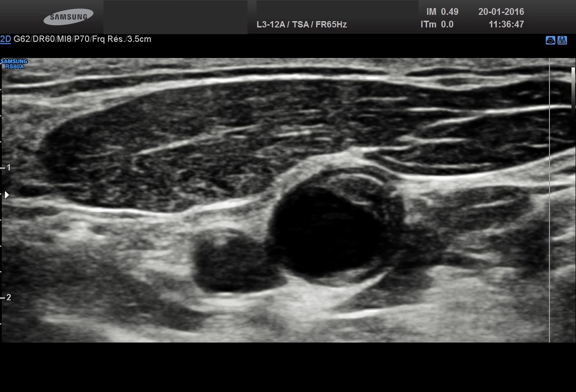
Task: Select the 2D mode label
Action: coord(5,39)
